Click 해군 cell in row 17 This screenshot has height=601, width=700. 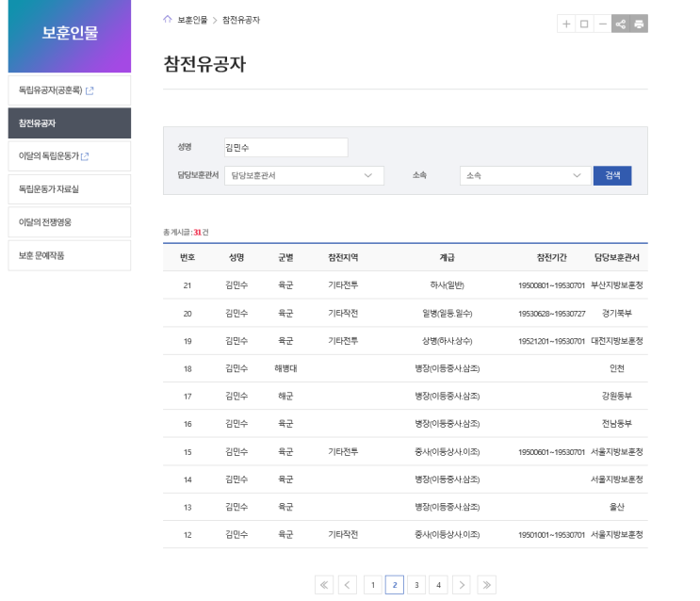coord(285,396)
